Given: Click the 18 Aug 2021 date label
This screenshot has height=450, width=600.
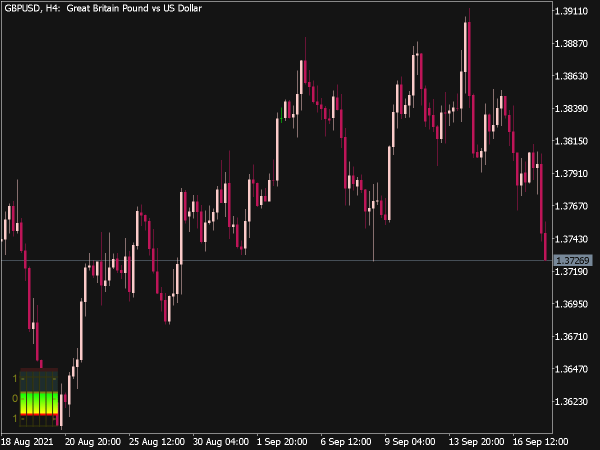Looking at the screenshot, I should coord(28,442).
